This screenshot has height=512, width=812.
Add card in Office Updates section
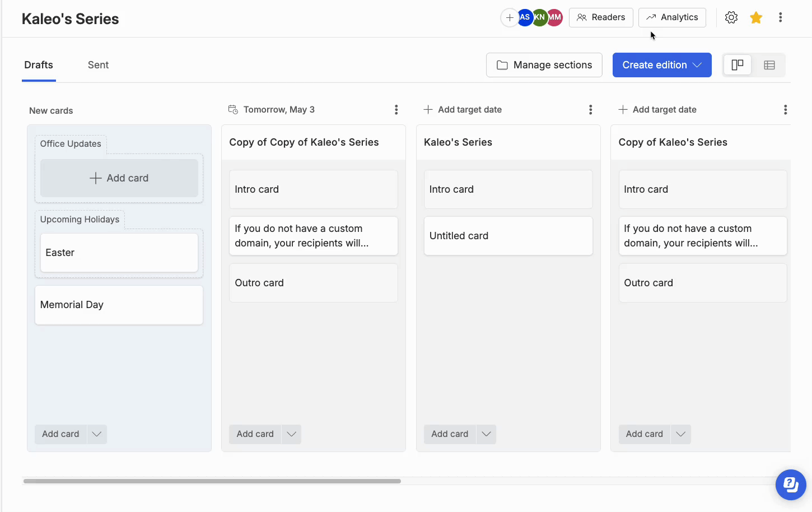point(119,178)
